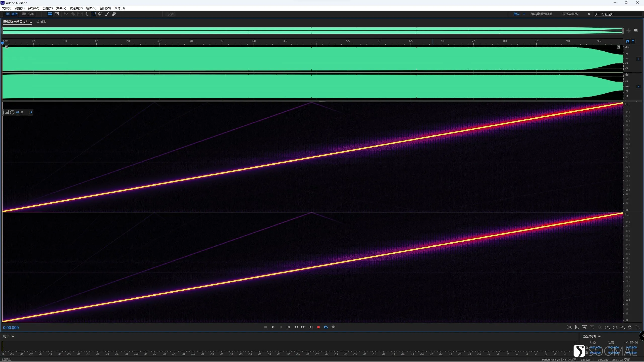This screenshot has height=362, width=644.
Task: Zoom in amplitude
Action: (569, 327)
